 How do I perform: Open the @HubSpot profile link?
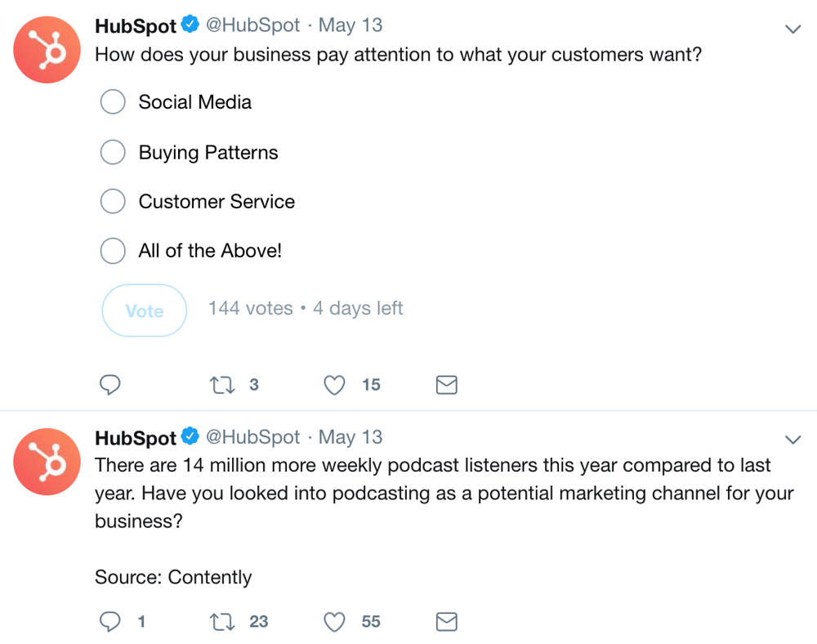tap(253, 25)
